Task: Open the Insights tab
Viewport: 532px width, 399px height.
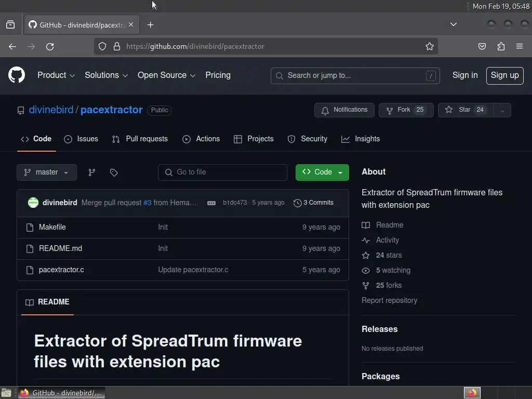Action: point(361,139)
